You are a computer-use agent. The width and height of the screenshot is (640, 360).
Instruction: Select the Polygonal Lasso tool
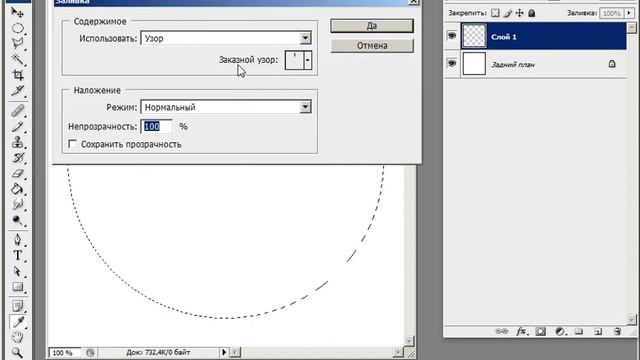17,43
